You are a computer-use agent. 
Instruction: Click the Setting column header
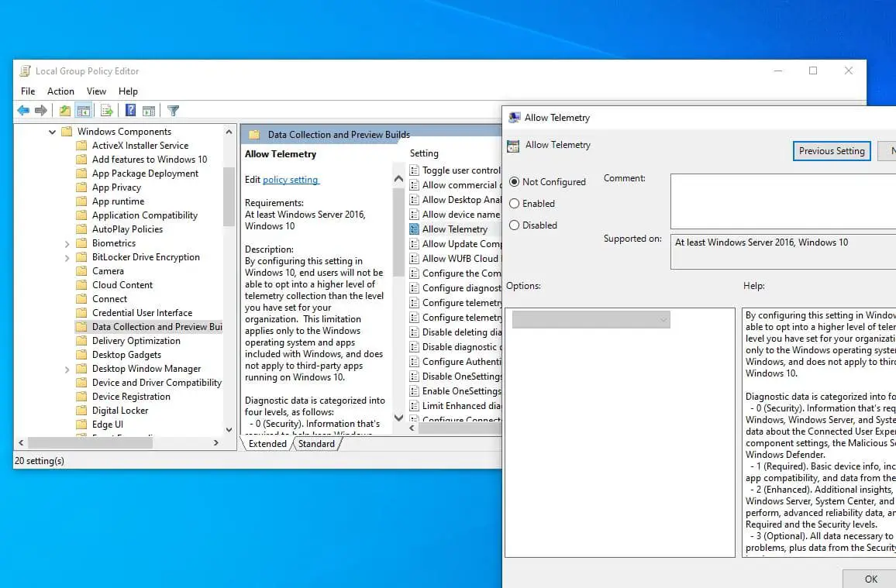pyautogui.click(x=424, y=153)
